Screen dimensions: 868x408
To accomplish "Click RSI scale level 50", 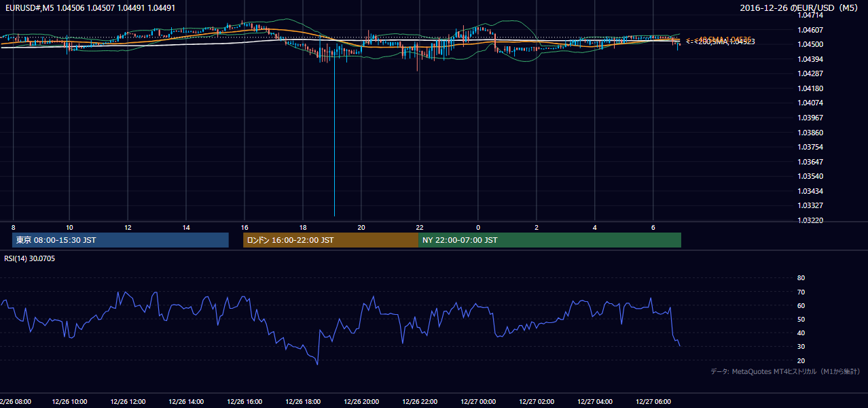I will (801, 319).
